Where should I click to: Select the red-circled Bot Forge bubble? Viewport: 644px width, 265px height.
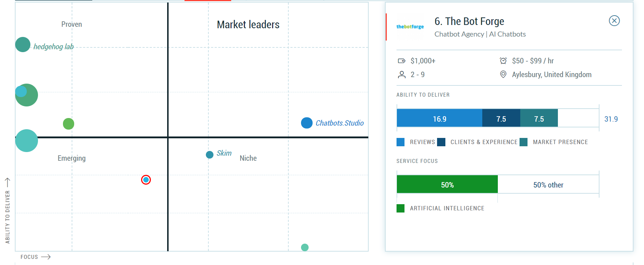pos(146,180)
